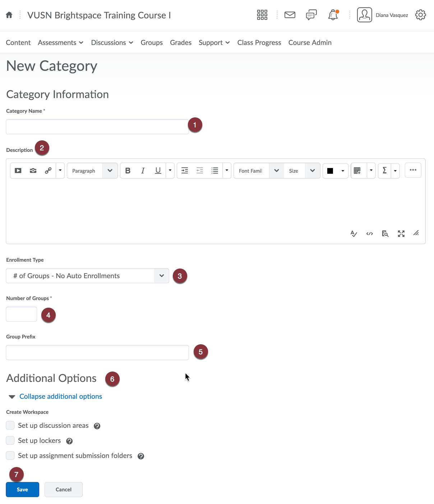Focus the Group Prefix field
434x504 pixels.
(x=97, y=353)
